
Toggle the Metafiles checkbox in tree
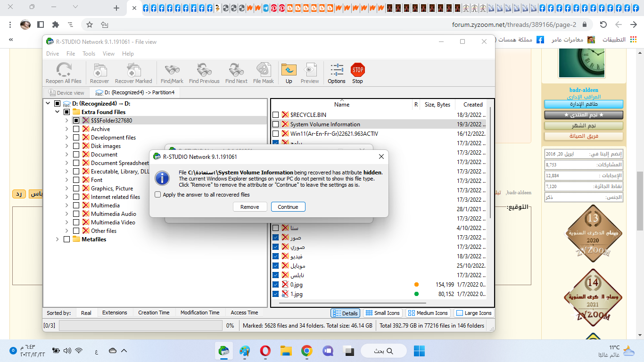point(66,239)
